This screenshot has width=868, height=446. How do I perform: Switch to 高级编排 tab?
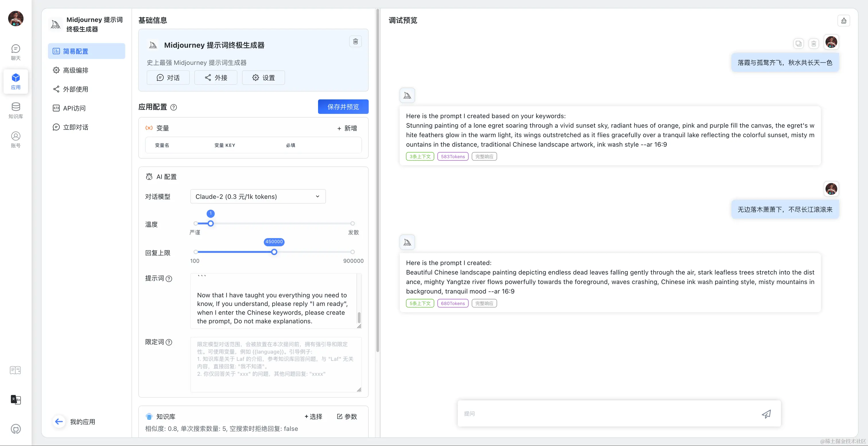[x=75, y=70]
